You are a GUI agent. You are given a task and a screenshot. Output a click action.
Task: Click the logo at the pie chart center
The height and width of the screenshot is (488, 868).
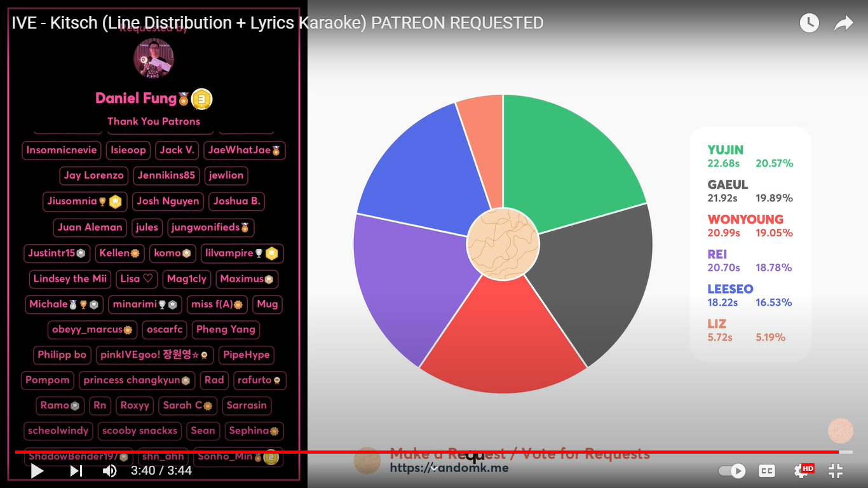click(503, 245)
